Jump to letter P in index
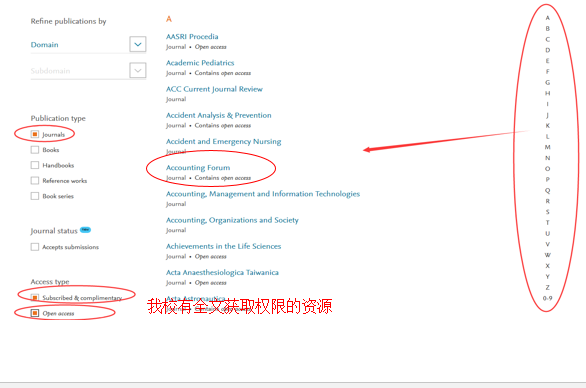Image resolution: width=586 pixels, height=388 pixels. tap(548, 179)
